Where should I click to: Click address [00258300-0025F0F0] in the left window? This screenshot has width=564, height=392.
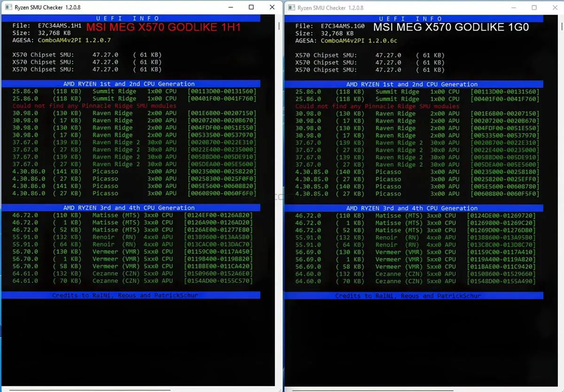tap(222, 179)
